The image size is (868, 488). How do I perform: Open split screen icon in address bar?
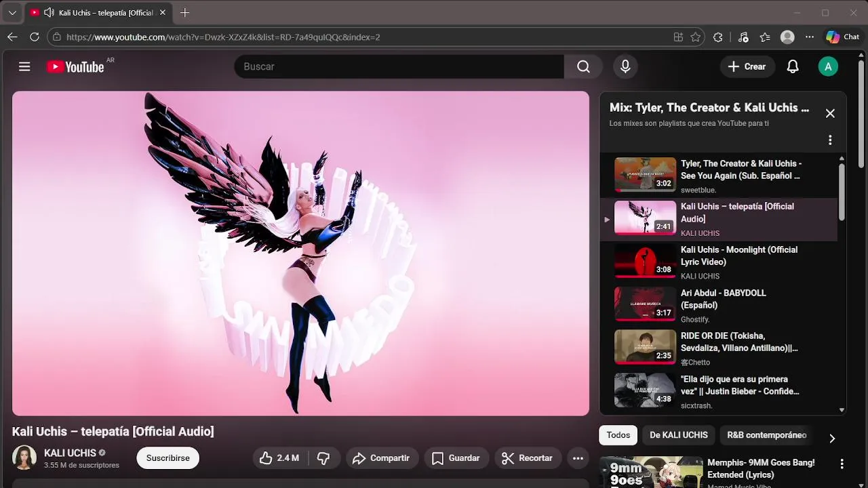[678, 37]
